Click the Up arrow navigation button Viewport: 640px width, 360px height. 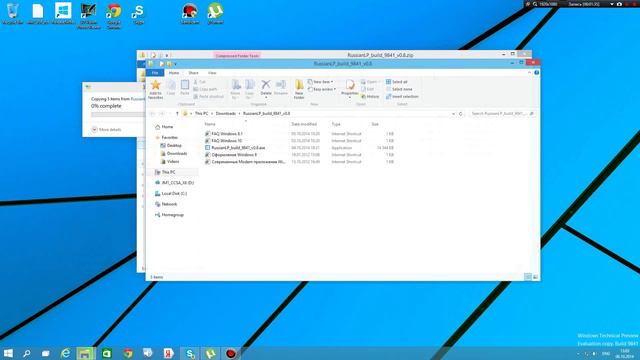177,113
